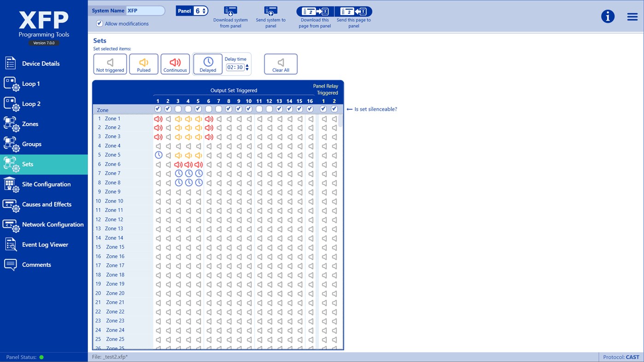Screen dimensions: 644x362
Task: Click the Download this page from panel icon
Action: point(314,11)
